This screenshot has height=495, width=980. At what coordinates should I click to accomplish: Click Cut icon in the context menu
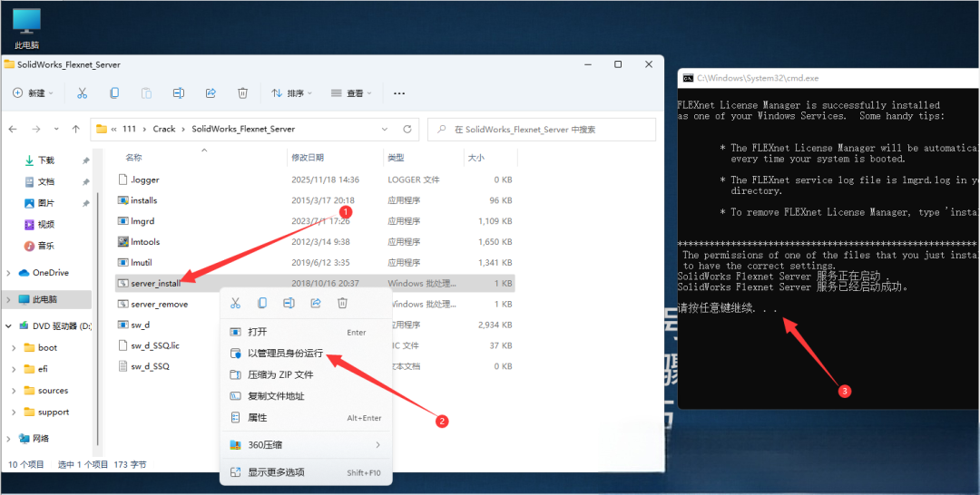236,304
